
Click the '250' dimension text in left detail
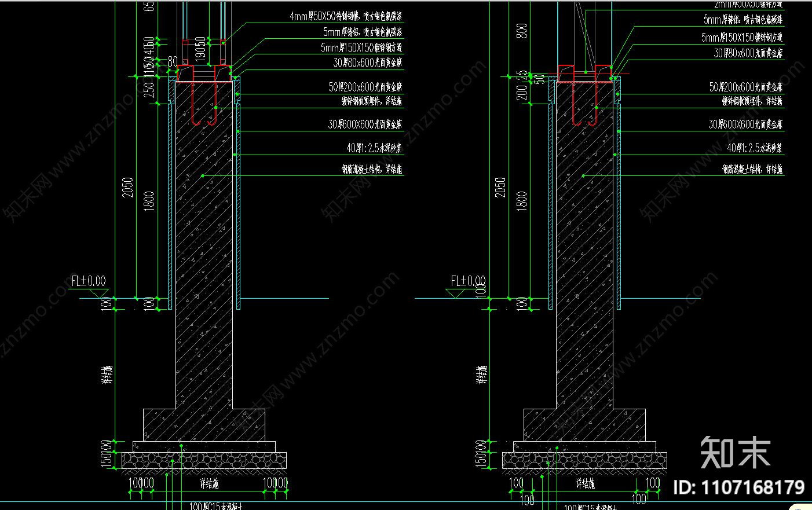pyautogui.click(x=149, y=90)
